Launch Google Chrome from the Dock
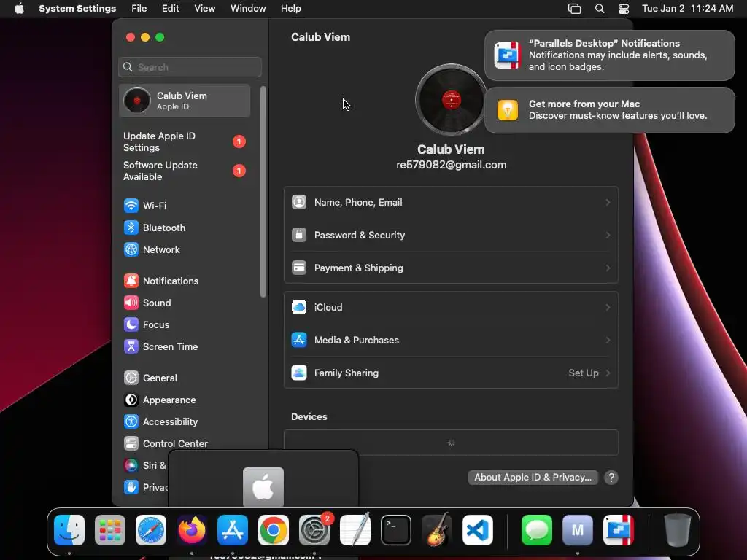Screen dimensions: 747x560 [x=274, y=530]
